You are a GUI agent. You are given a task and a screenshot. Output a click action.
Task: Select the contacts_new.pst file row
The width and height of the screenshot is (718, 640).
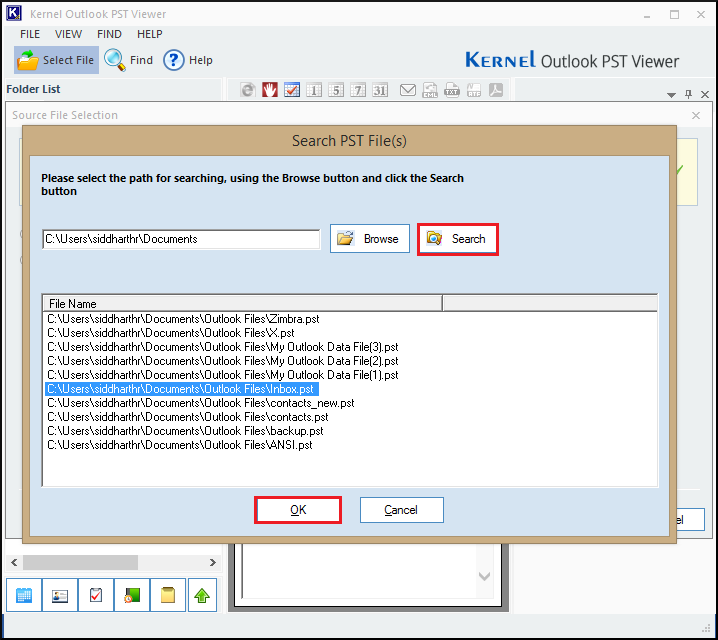pos(201,403)
